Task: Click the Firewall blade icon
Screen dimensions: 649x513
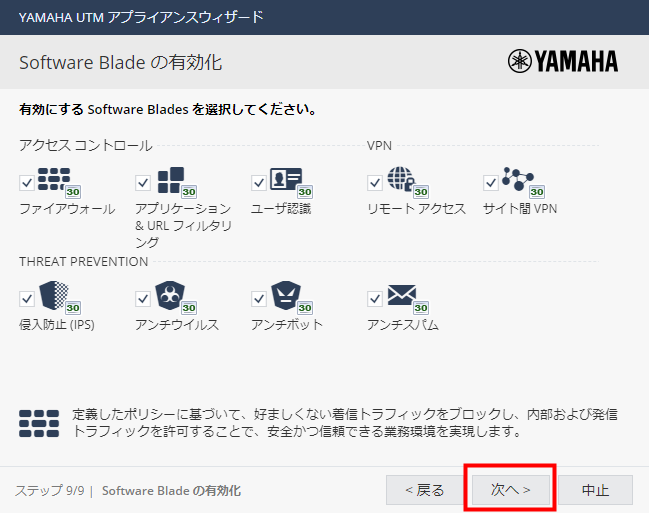Action: point(54,180)
